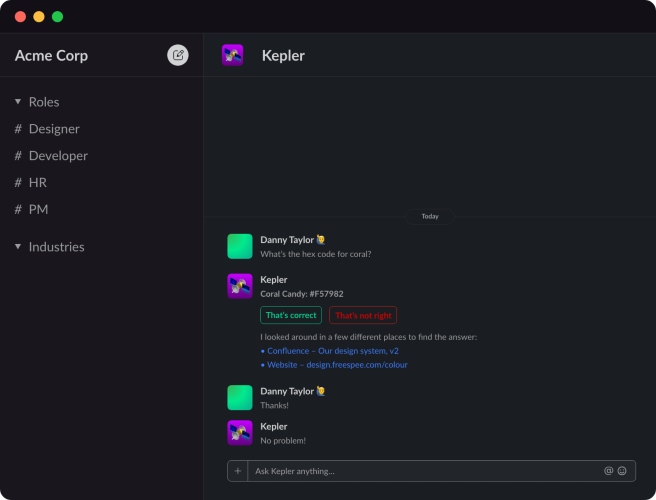
Task: Click the 'Thanks!' message text
Action: coord(274,405)
